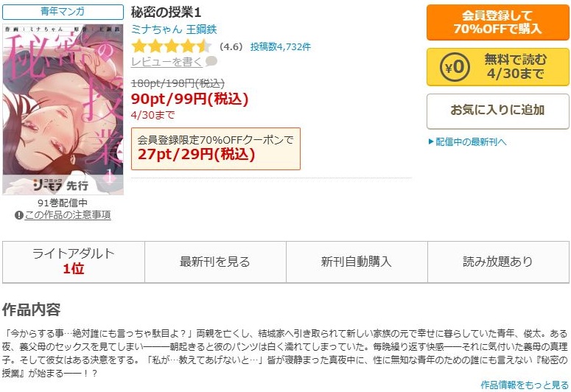Click the manga cover thumbnail
Screen dimensions: 571x392
coord(63,109)
